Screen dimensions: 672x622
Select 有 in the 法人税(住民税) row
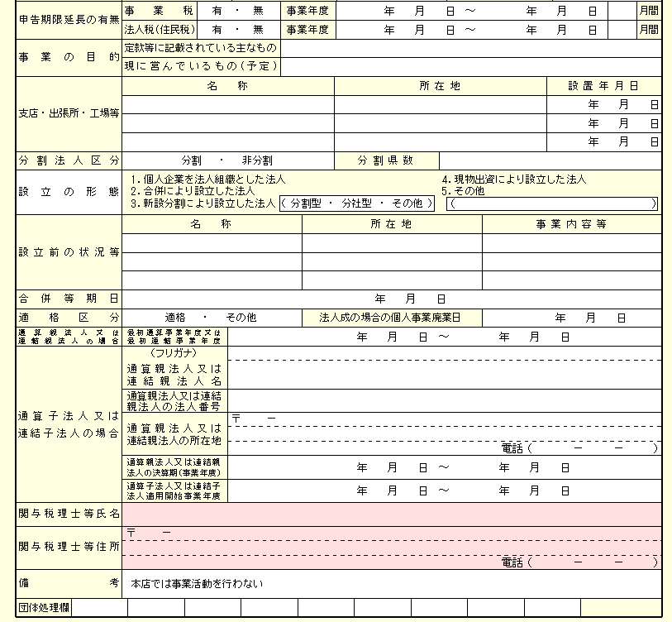tap(217, 30)
